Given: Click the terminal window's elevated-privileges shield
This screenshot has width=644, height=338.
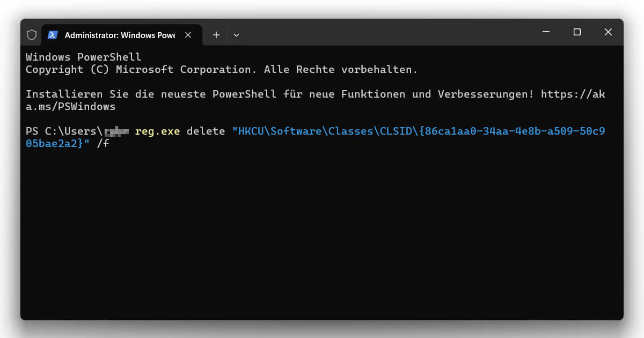Looking at the screenshot, I should pyautogui.click(x=32, y=34).
